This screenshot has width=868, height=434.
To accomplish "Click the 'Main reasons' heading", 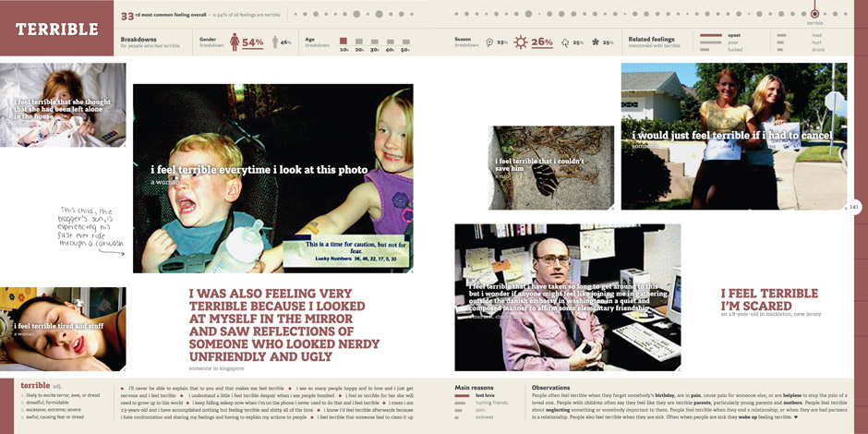I will (474, 388).
